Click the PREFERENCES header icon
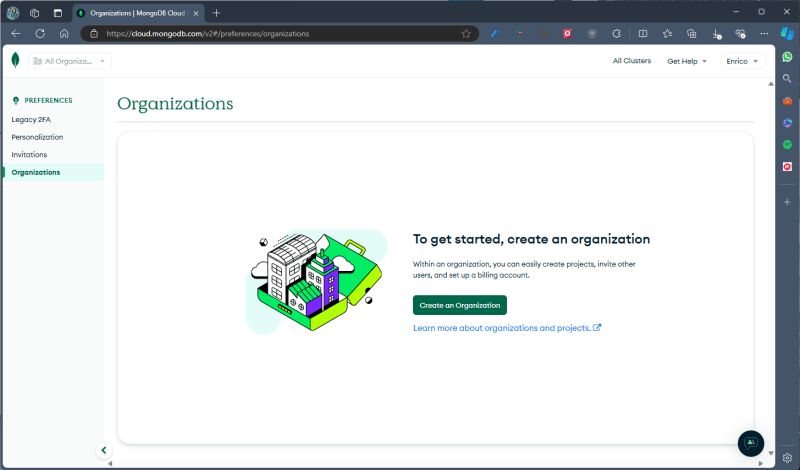The height and width of the screenshot is (470, 800). point(16,101)
